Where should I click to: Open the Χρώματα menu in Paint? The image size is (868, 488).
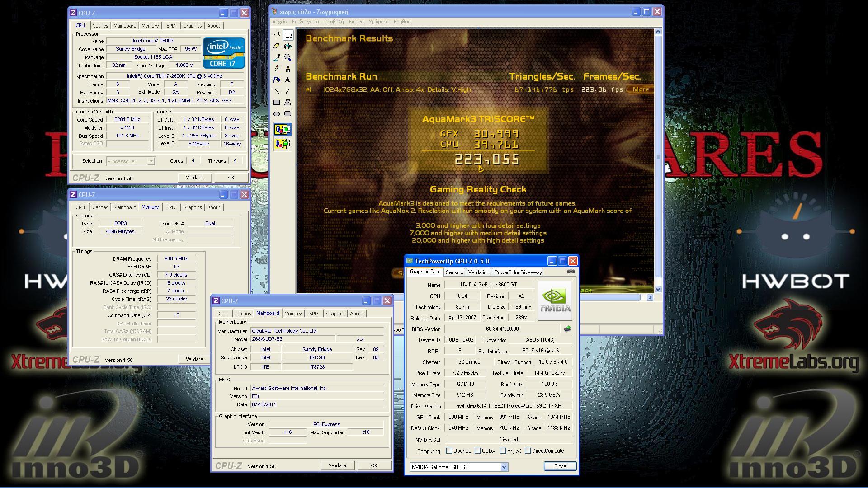(x=378, y=22)
